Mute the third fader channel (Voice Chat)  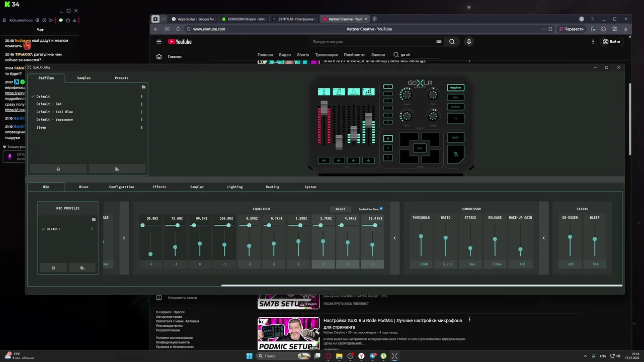[354, 160]
